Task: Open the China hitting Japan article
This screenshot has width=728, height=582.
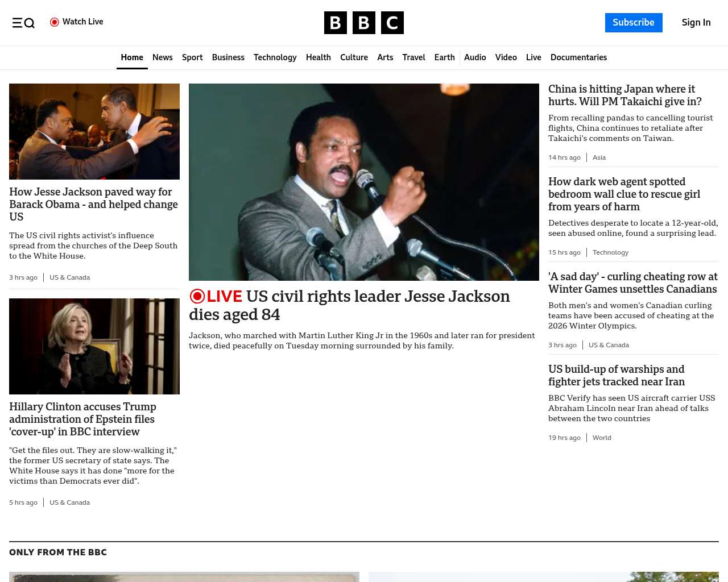Action: point(624,95)
